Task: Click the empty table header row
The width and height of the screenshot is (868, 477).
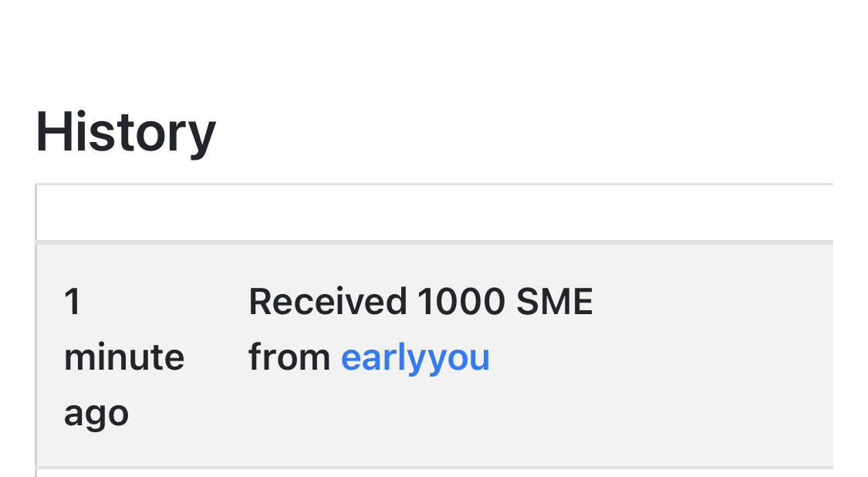Action: point(434,213)
